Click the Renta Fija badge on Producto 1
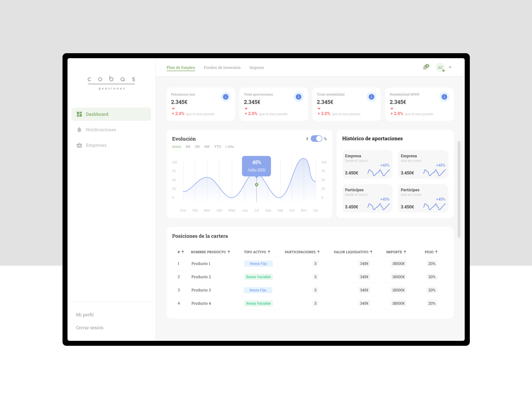 click(x=258, y=263)
